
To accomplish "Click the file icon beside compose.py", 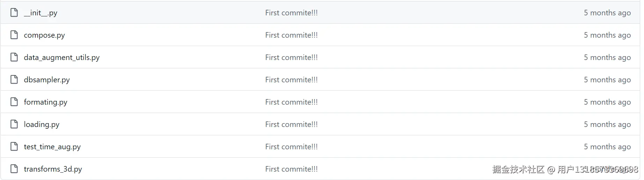I will 14,35.
